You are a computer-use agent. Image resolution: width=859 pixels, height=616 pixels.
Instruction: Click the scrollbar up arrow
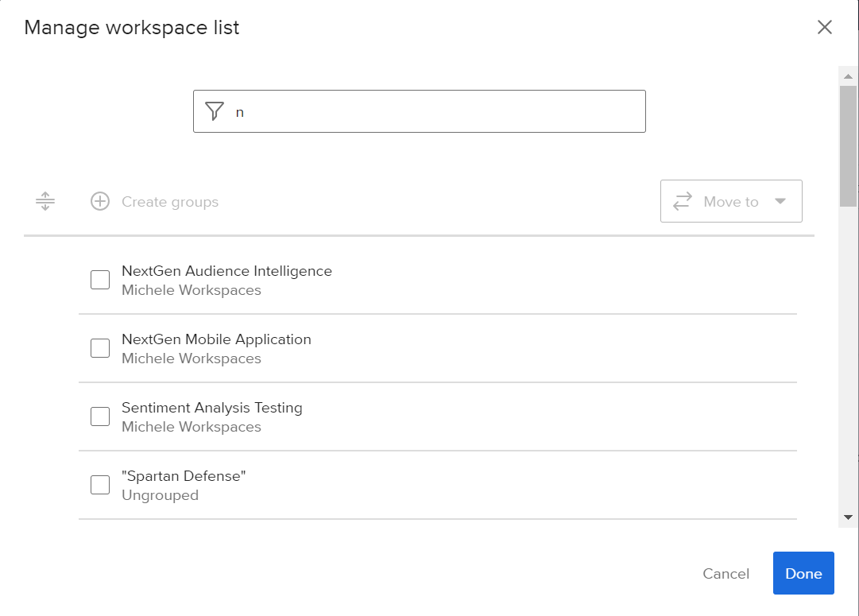(848, 76)
